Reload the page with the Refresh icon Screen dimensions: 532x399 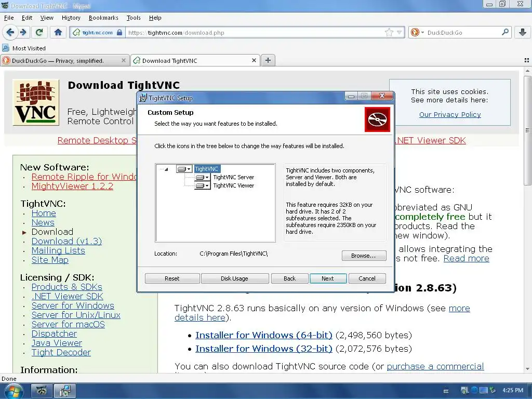point(39,33)
